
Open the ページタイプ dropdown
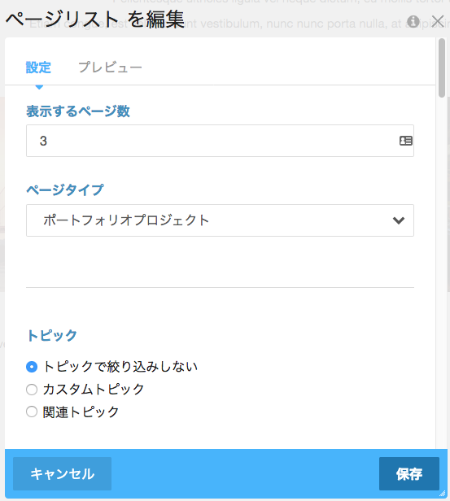click(220, 220)
